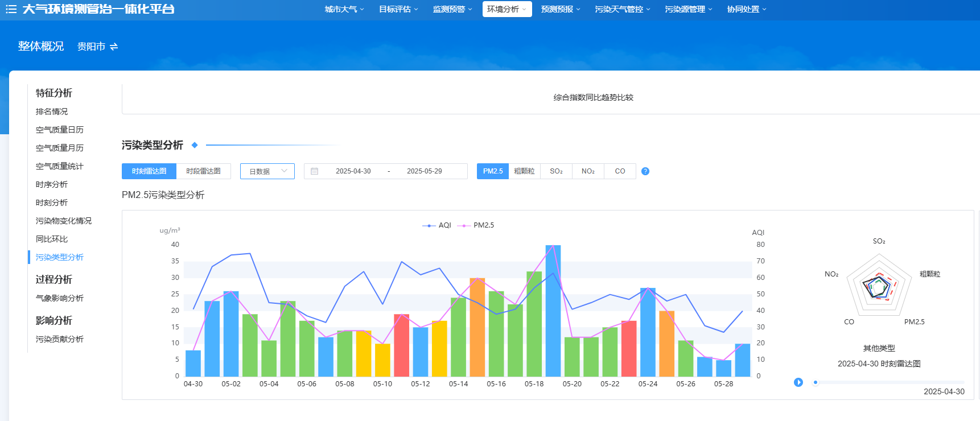Go to 污染物变化情况 page
Screen dimensions: 980x421
click(64, 221)
